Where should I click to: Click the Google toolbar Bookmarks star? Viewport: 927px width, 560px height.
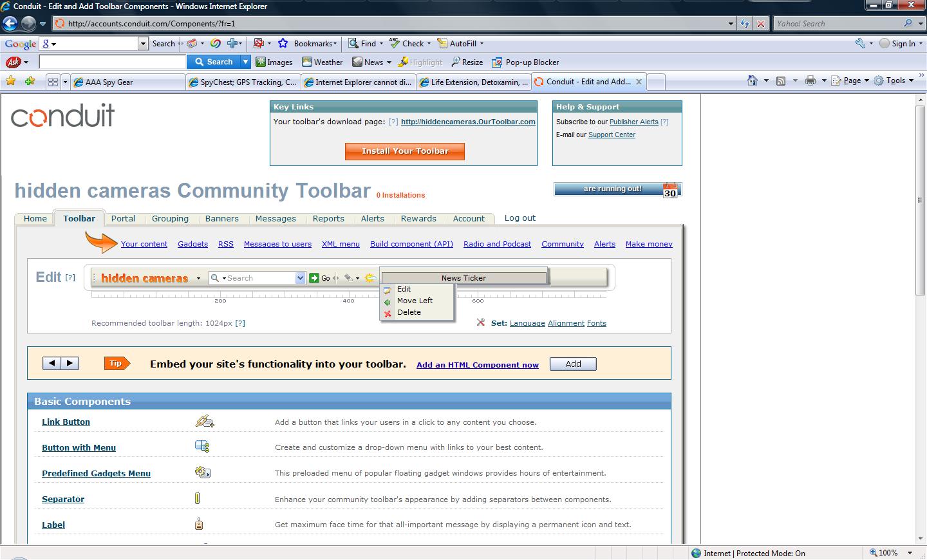pyautogui.click(x=283, y=43)
